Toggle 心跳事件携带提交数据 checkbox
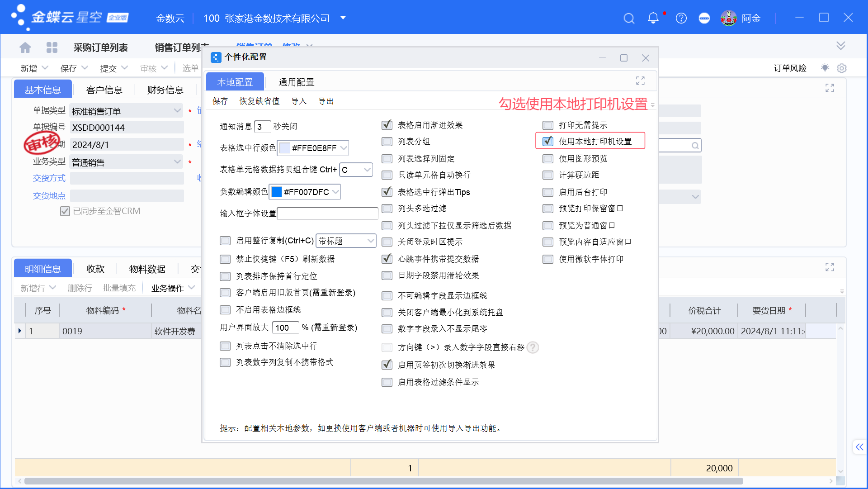Viewport: 868px width, 489px height. tap(387, 259)
